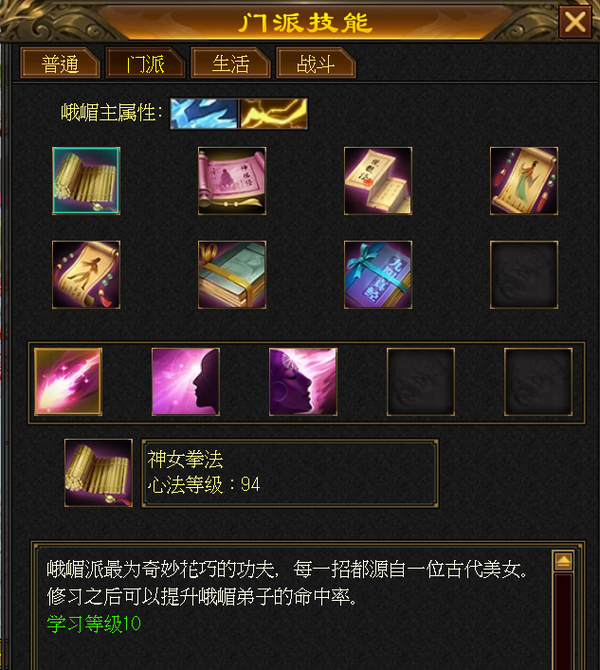Screen dimensions: 600x670
Task: Click the pink energy burst skill
Action: (68, 382)
